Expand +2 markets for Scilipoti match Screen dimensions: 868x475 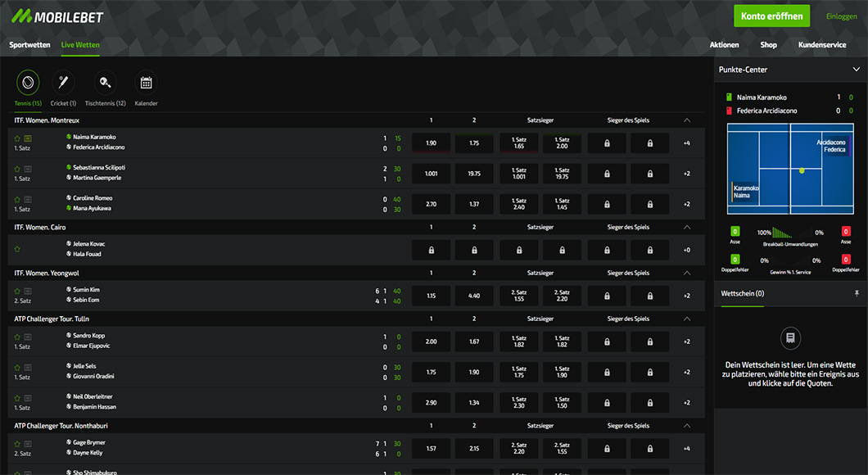[x=686, y=174]
